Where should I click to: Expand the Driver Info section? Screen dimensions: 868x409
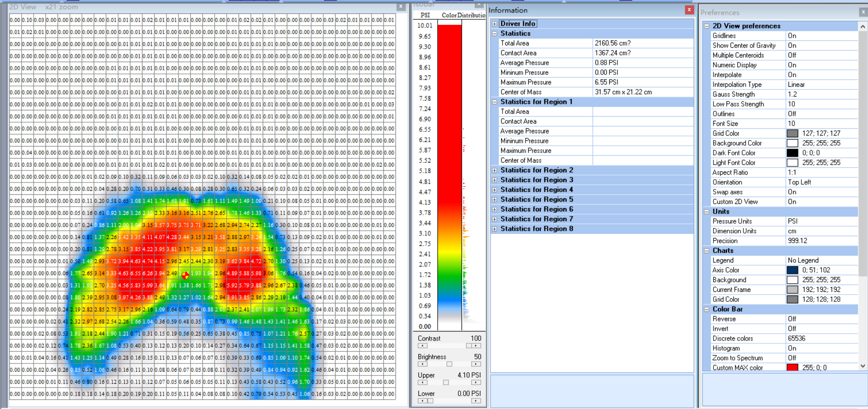[495, 24]
